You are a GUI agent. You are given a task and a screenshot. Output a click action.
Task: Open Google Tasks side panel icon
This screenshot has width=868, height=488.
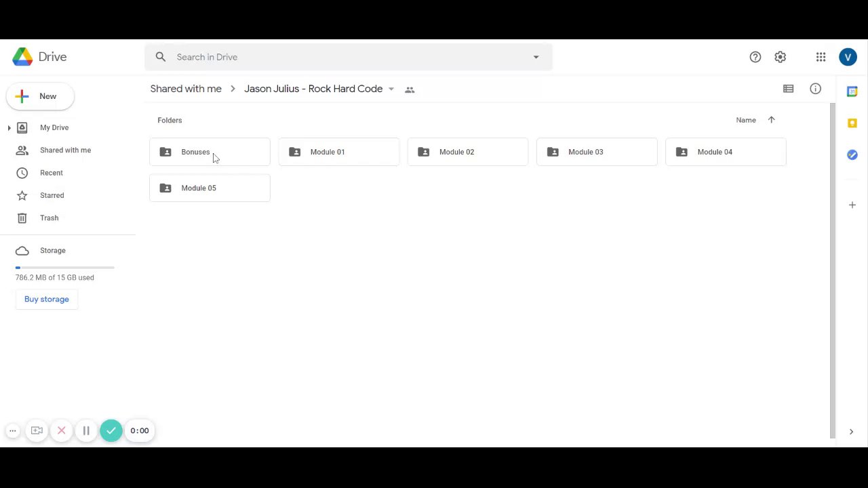pos(852,155)
